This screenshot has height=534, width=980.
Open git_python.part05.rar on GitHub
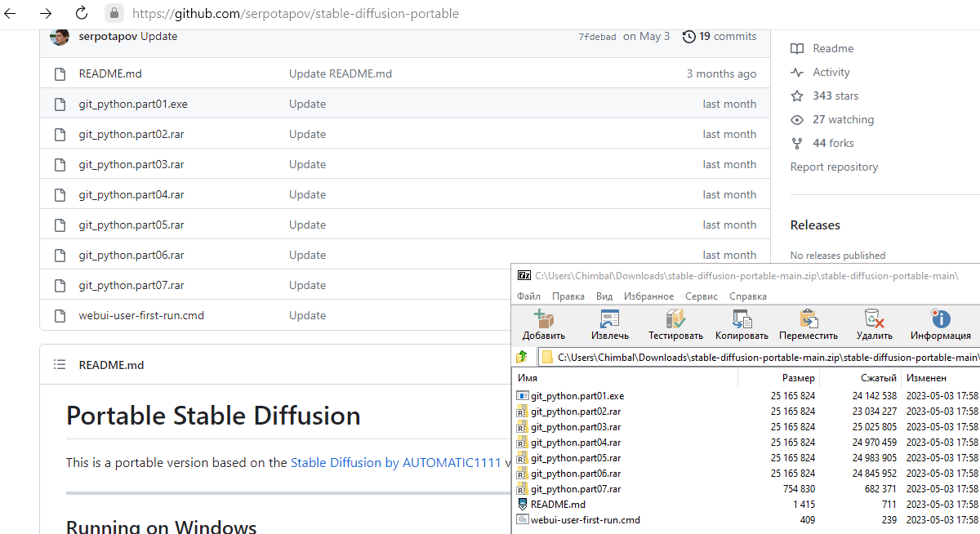point(131,225)
